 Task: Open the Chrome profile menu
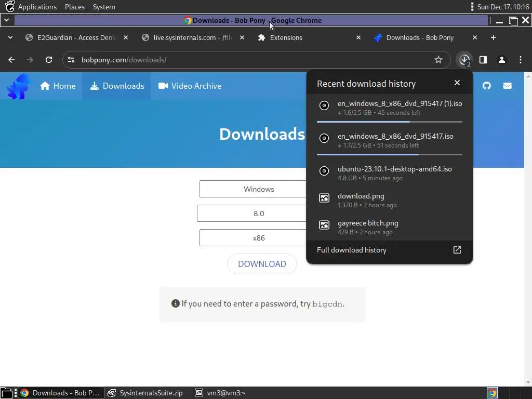point(502,60)
